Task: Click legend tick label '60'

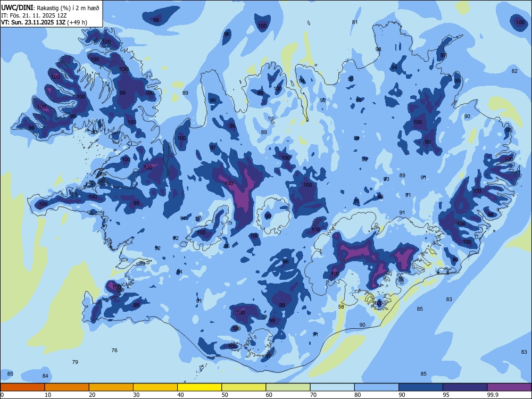Action: coord(269,395)
